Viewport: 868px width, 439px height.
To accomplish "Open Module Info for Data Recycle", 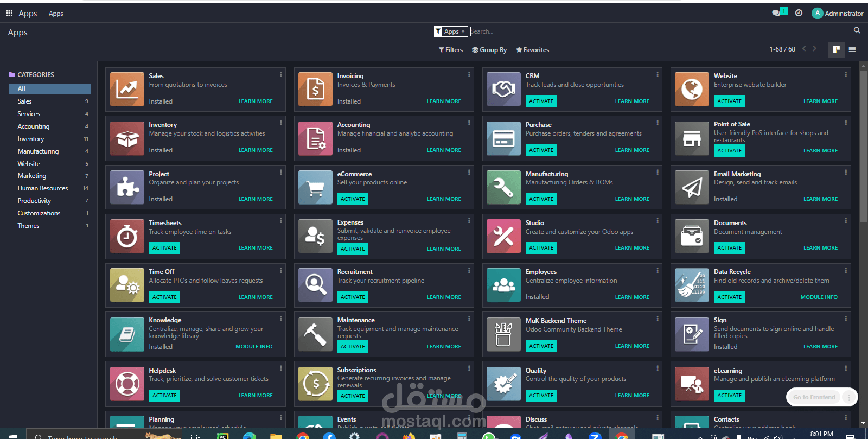I will pyautogui.click(x=819, y=297).
